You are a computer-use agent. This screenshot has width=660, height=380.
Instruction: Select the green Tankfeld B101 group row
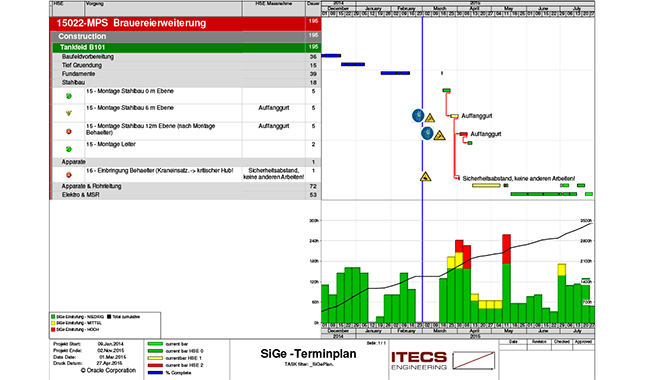coord(186,47)
